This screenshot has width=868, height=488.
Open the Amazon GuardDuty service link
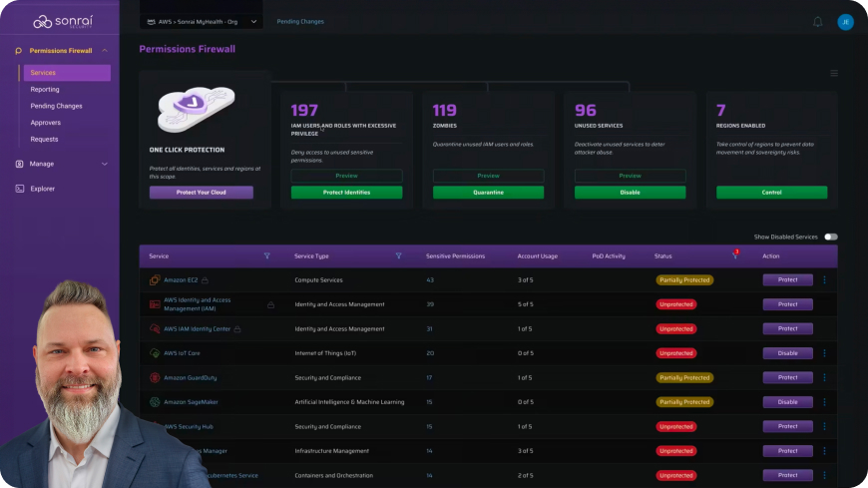pos(190,378)
